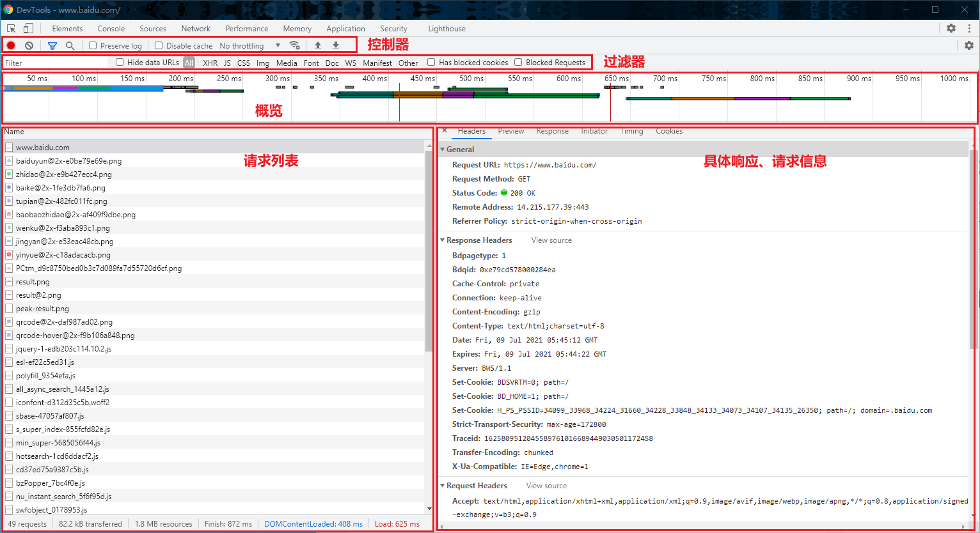Collapse the Request Headers section

(x=443, y=486)
